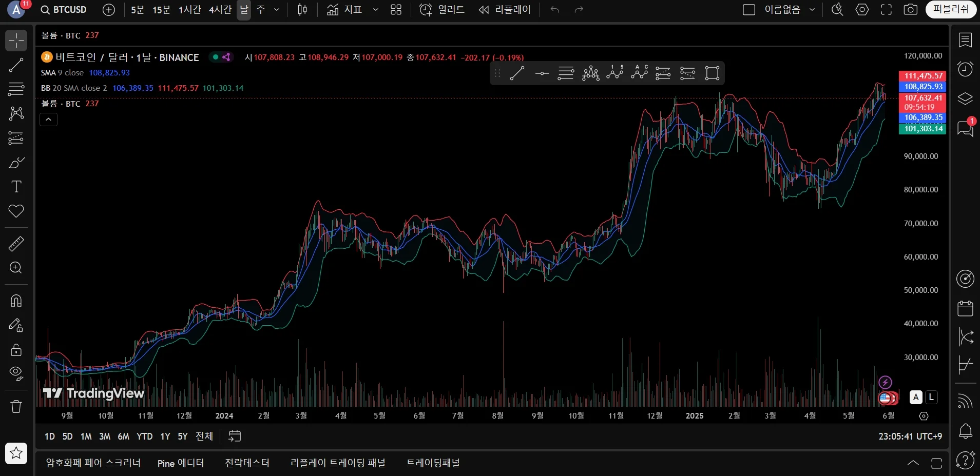Toggle lock all drawings
Viewport: 980px width, 476px height.
point(16,350)
